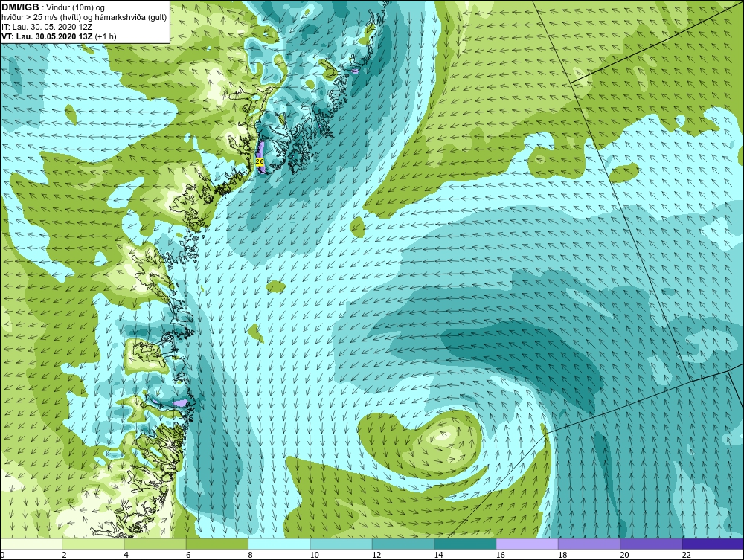The width and height of the screenshot is (744, 560).
Task: Select the 18–20 m/s legend swatch
Action: (589, 544)
